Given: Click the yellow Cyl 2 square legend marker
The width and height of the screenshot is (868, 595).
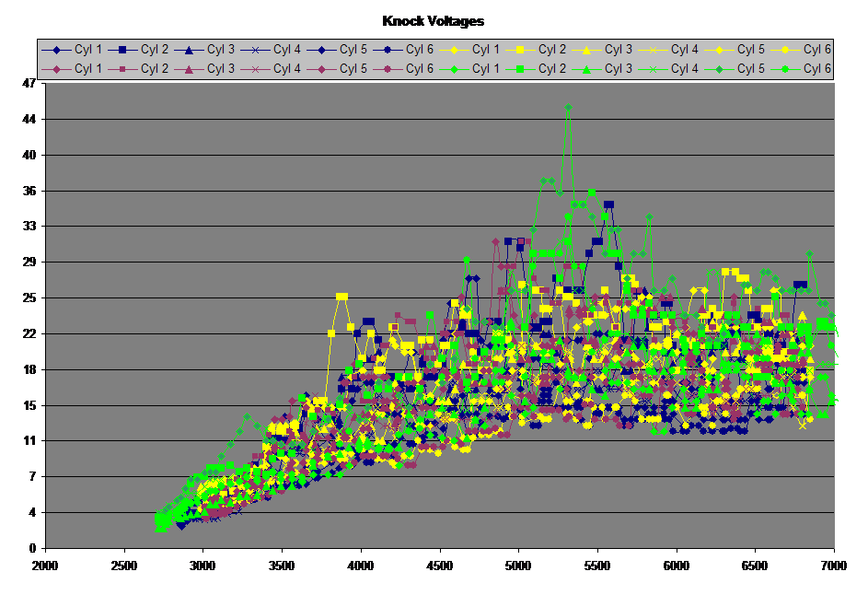Looking at the screenshot, I should [x=521, y=50].
